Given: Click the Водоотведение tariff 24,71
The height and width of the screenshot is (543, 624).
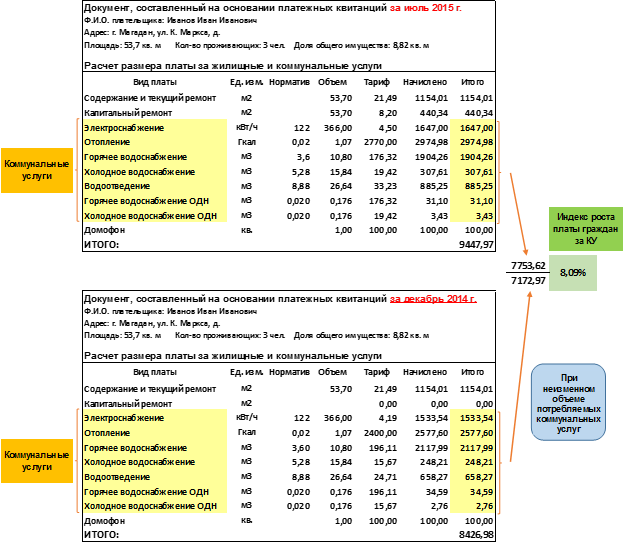Looking at the screenshot, I should point(385,477).
